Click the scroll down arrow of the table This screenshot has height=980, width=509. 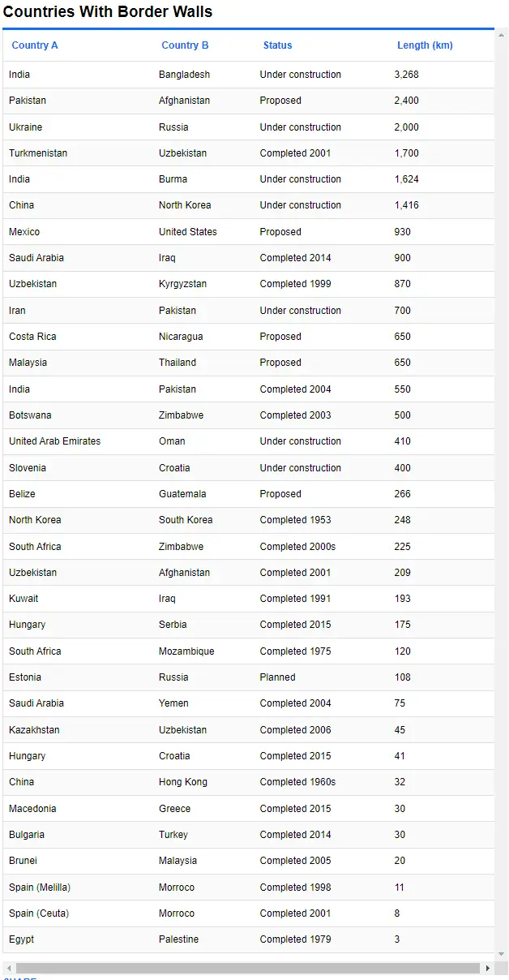(x=502, y=954)
